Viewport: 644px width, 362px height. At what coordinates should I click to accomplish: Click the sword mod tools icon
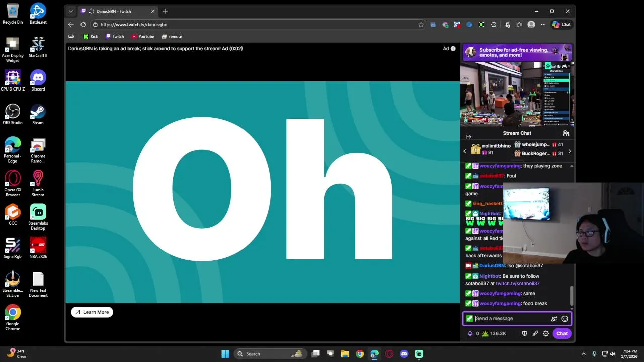(x=535, y=333)
